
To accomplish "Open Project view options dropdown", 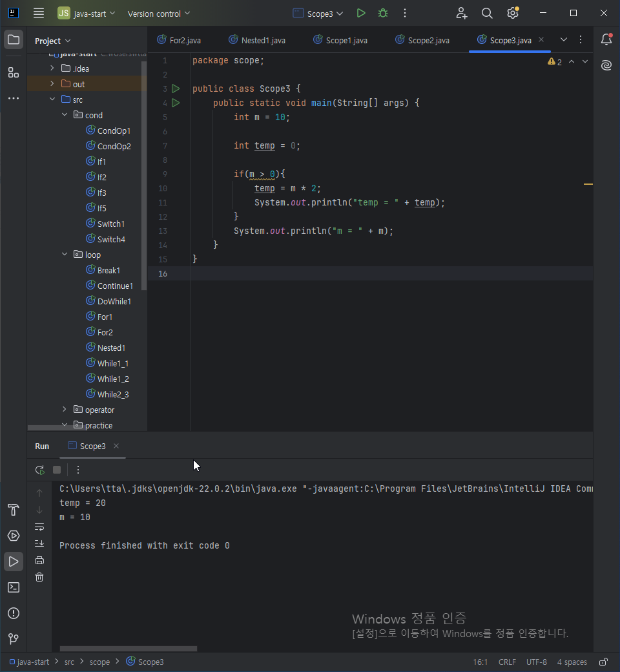I will tap(52, 41).
